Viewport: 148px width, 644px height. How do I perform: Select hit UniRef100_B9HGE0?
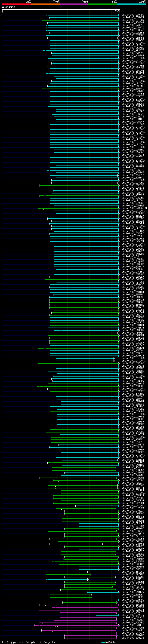point(133,595)
